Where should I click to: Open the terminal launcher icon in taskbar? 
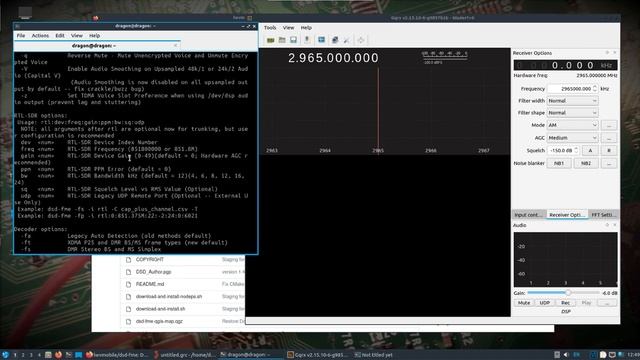point(69,355)
